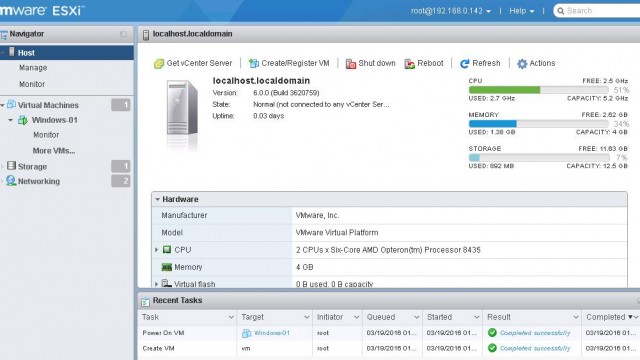Viewport: 640px width, 360px height.
Task: Click the Host server icon in Navigator
Action: click(x=12, y=52)
